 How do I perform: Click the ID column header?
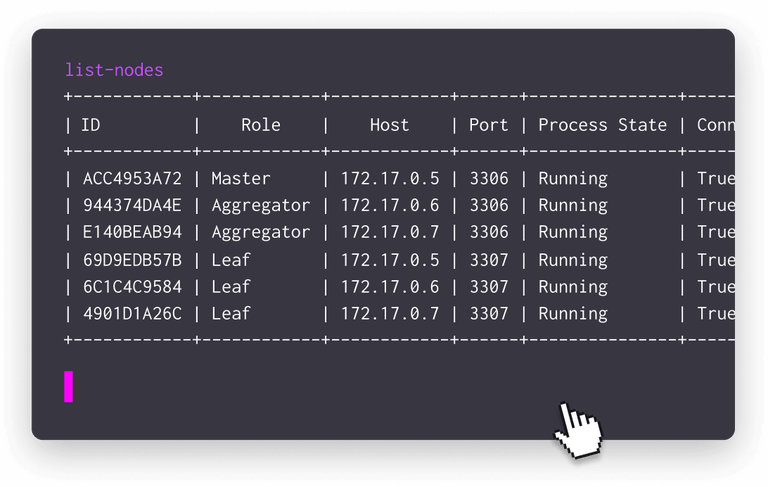pos(91,125)
